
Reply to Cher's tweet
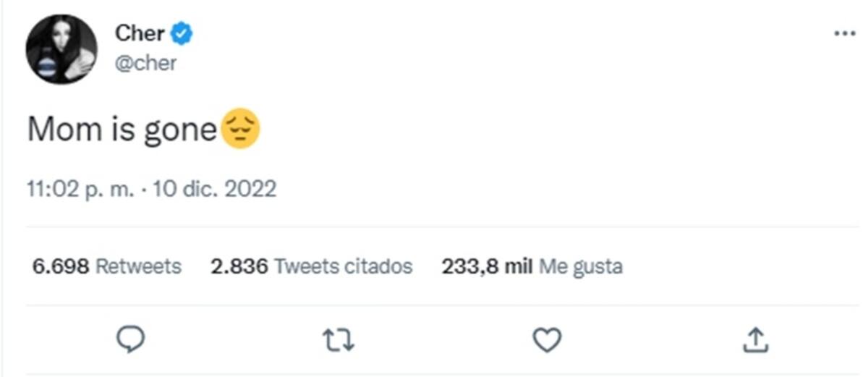130,339
